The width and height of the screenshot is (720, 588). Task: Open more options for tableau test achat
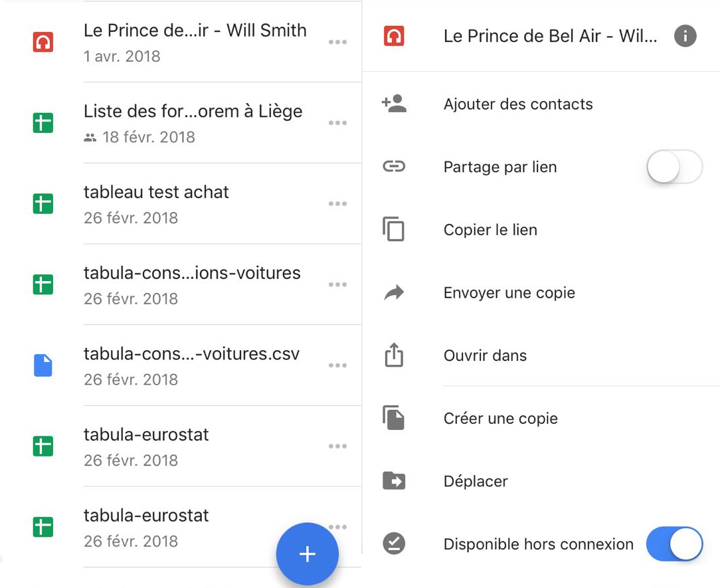tap(337, 203)
